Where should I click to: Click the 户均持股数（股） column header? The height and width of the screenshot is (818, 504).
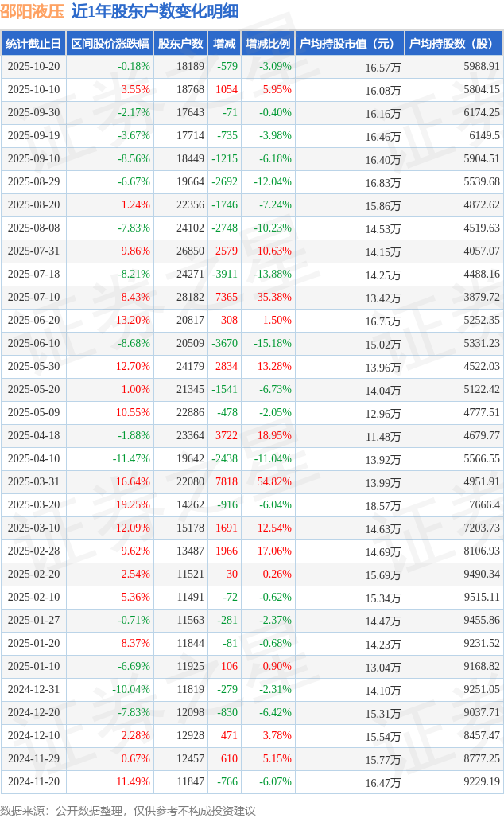click(453, 44)
